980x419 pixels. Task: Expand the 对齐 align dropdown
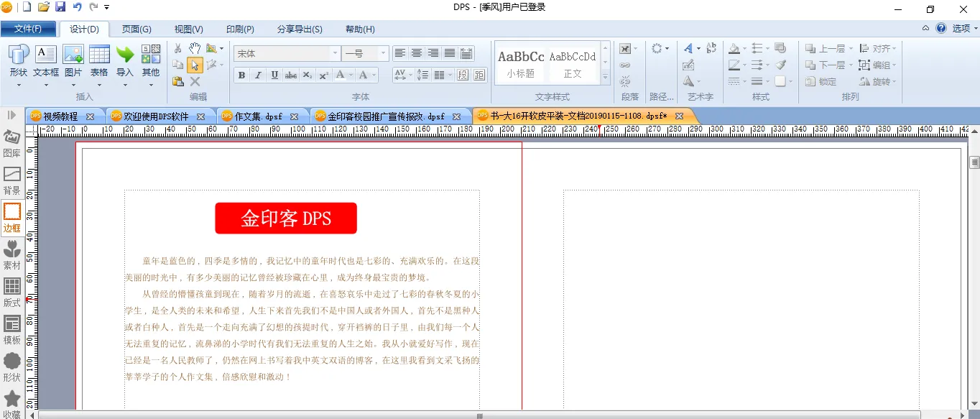(878, 49)
